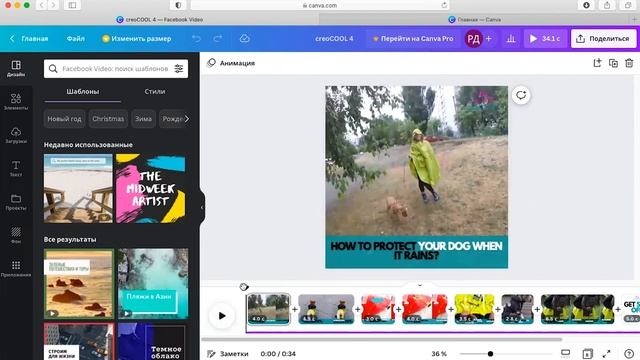Select the Новый год category chip
Image resolution: width=640 pixels, height=360 pixels.
point(64,119)
